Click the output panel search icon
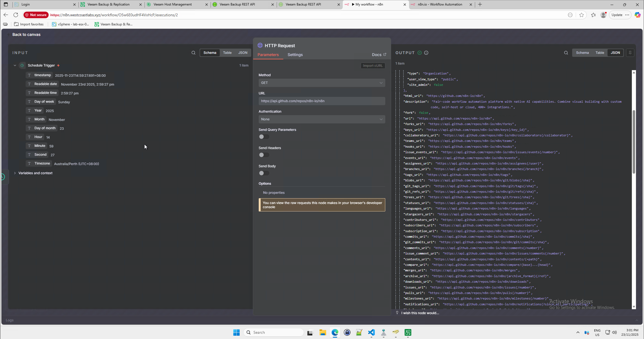Viewport: 644px width, 339px height. (566, 53)
